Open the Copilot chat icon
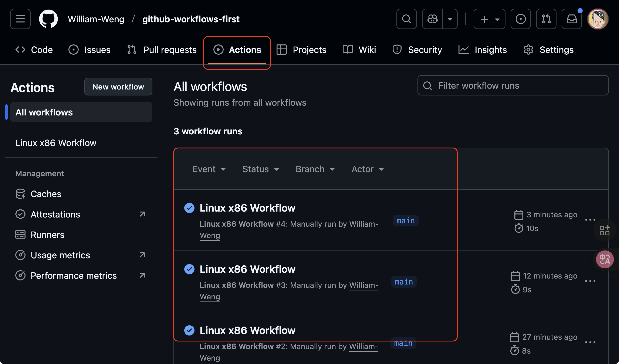Image resolution: width=619 pixels, height=364 pixels. point(432,19)
